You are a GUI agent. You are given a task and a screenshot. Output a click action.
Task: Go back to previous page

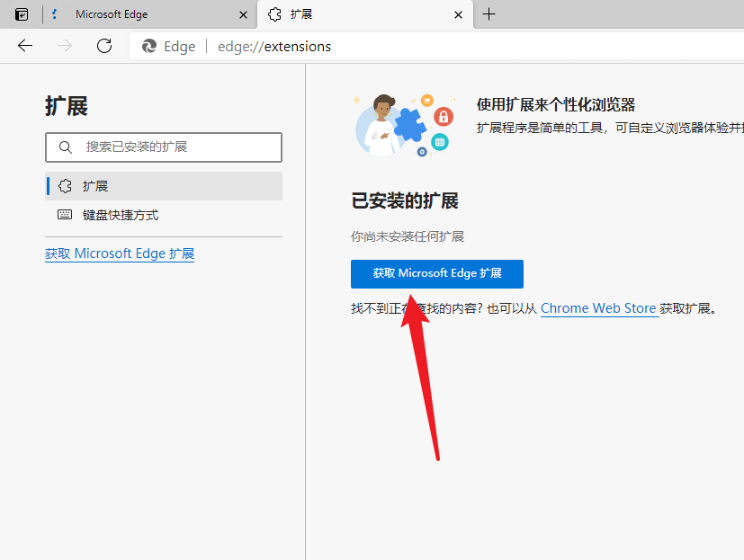pyautogui.click(x=25, y=46)
